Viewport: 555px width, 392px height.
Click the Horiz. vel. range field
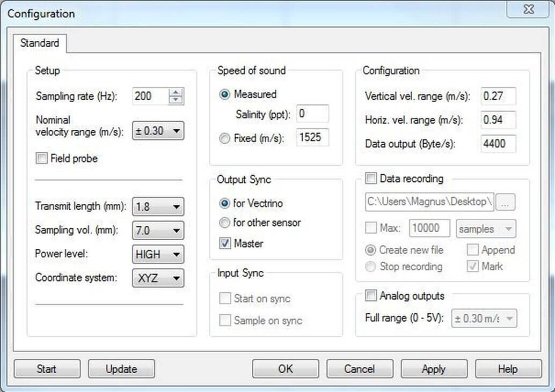(x=498, y=120)
